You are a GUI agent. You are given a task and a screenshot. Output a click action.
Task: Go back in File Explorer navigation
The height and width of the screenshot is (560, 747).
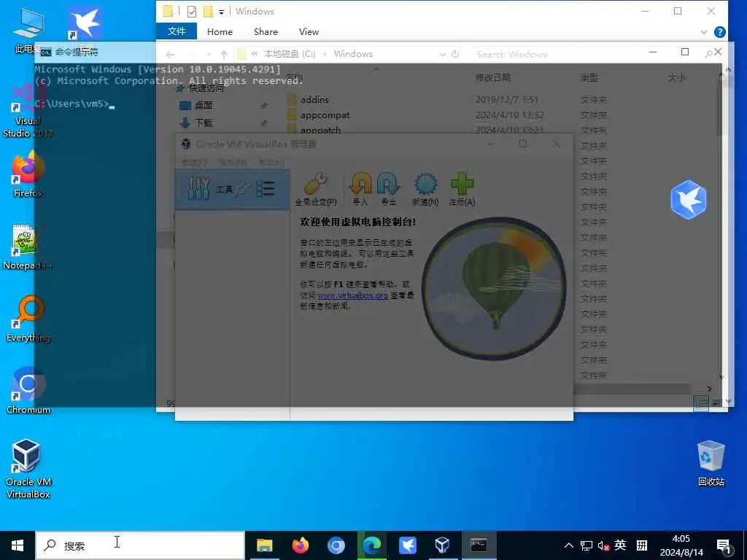[x=170, y=54]
